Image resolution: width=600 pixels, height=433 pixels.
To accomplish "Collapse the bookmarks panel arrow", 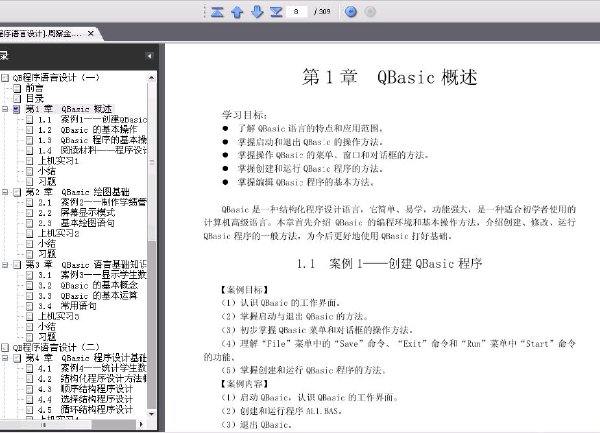I will pyautogui.click(x=149, y=56).
